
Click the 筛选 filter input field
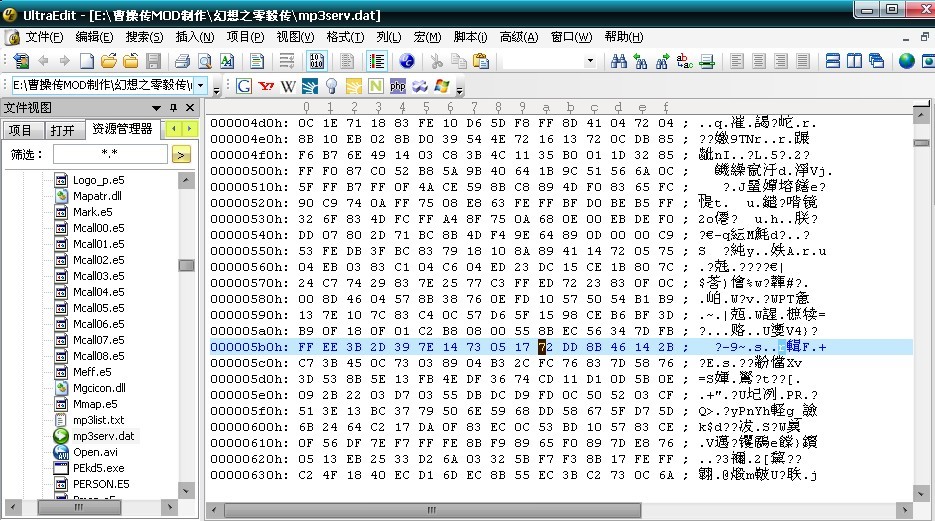pyautogui.click(x=110, y=154)
